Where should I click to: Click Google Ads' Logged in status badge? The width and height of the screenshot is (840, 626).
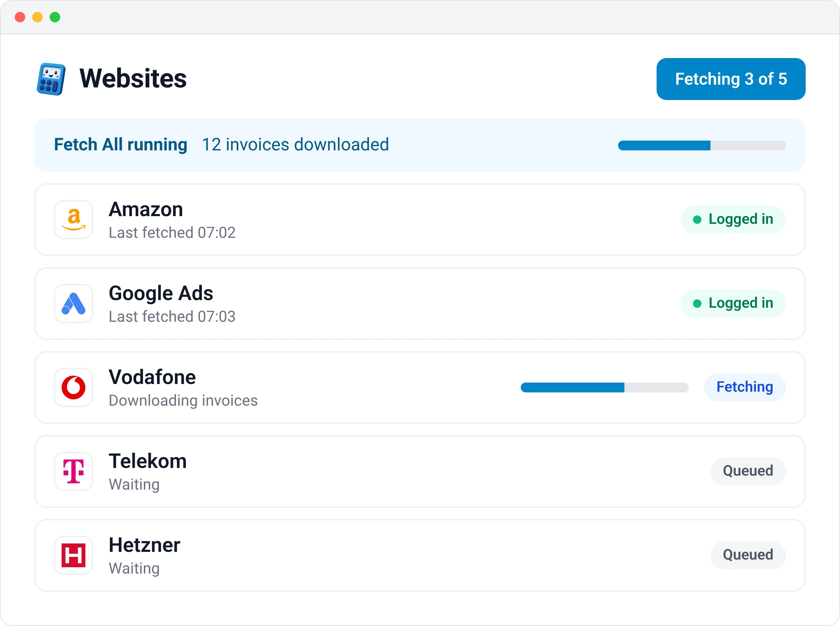733,303
